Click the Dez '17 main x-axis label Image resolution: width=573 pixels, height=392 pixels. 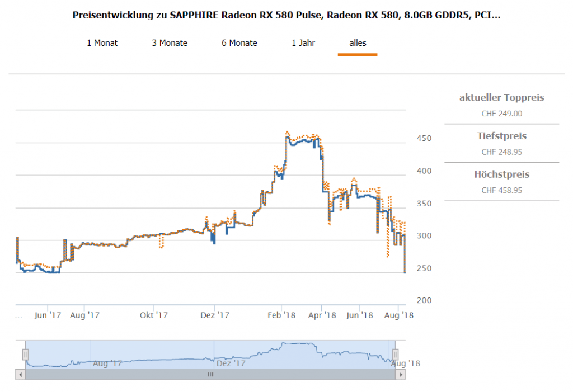coord(214,315)
